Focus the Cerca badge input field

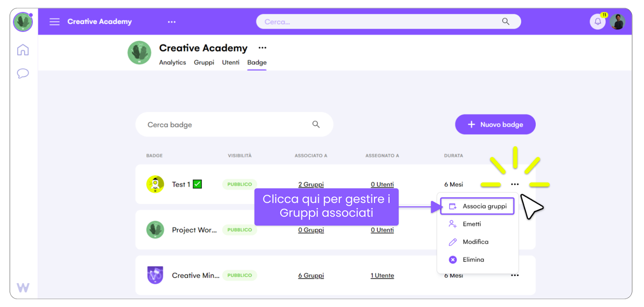(225, 125)
